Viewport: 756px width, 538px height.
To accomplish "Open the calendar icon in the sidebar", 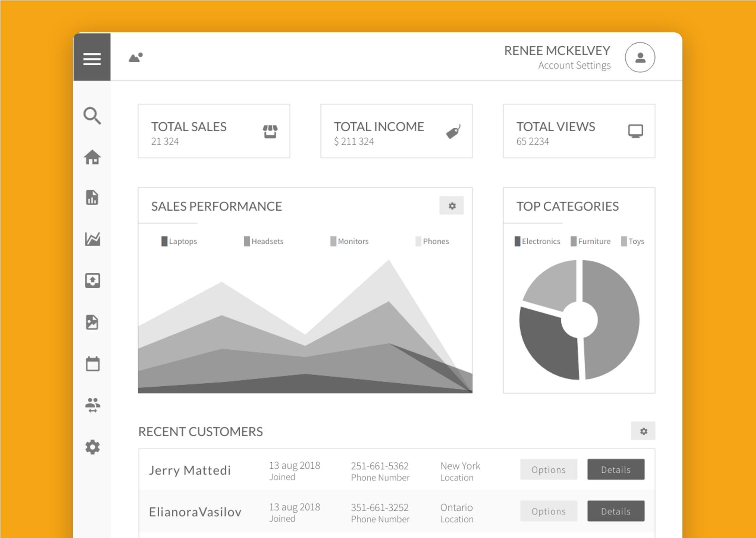I will coord(92,364).
